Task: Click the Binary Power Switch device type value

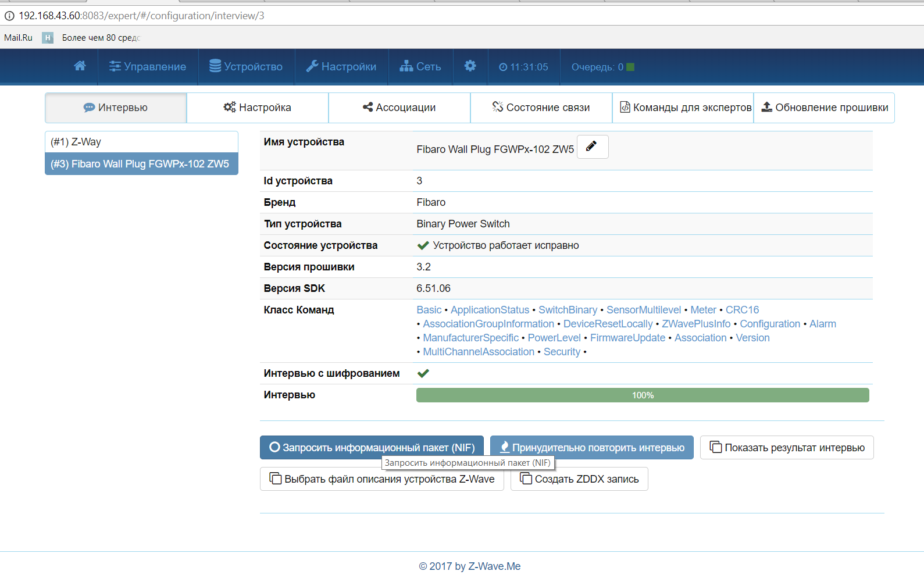Action: 463,224
